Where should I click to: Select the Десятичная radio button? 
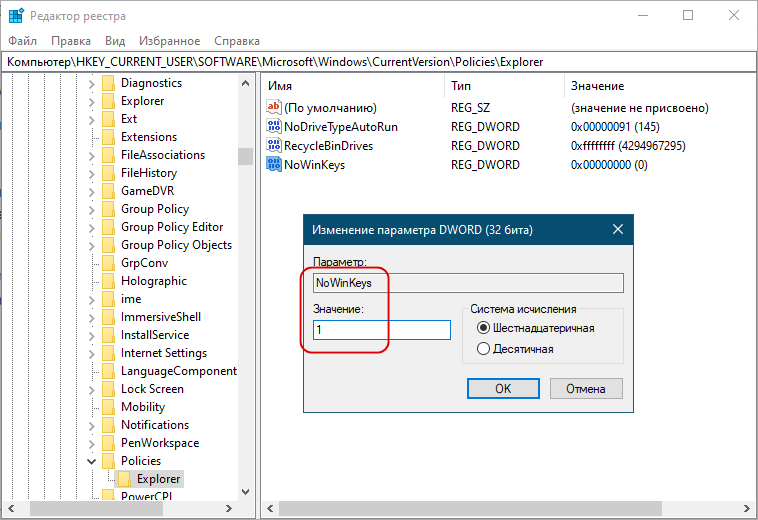click(x=483, y=349)
